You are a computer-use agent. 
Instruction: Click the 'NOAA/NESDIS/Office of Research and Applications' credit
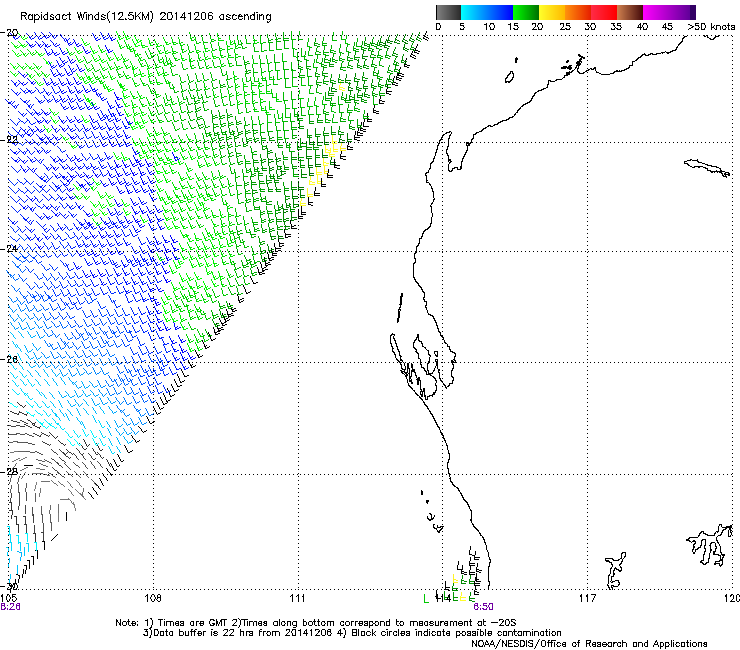point(589,643)
